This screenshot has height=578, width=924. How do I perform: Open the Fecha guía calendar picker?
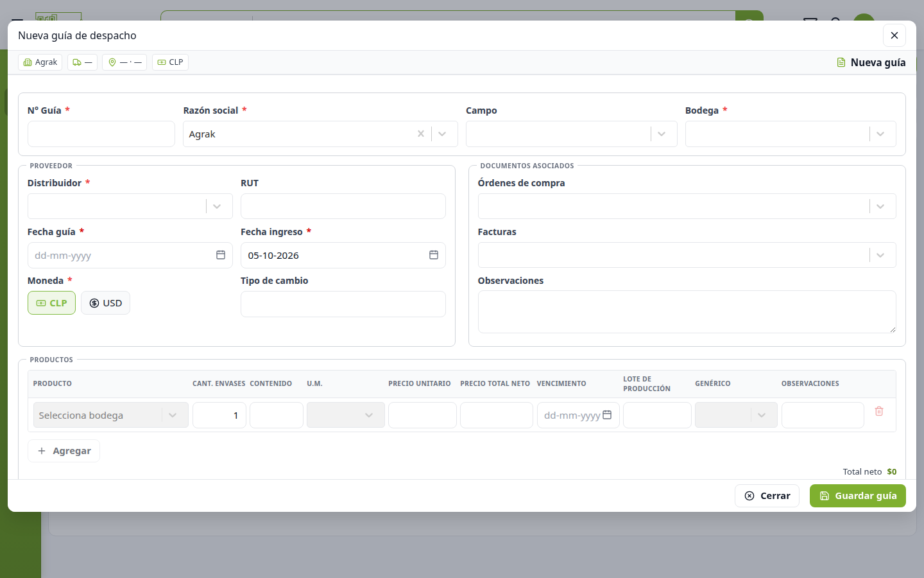click(221, 255)
